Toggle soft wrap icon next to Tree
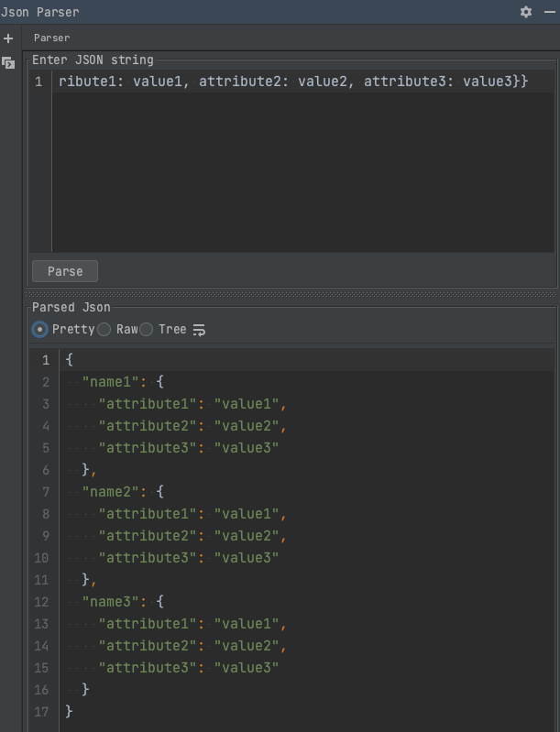This screenshot has height=732, width=560. pos(199,330)
